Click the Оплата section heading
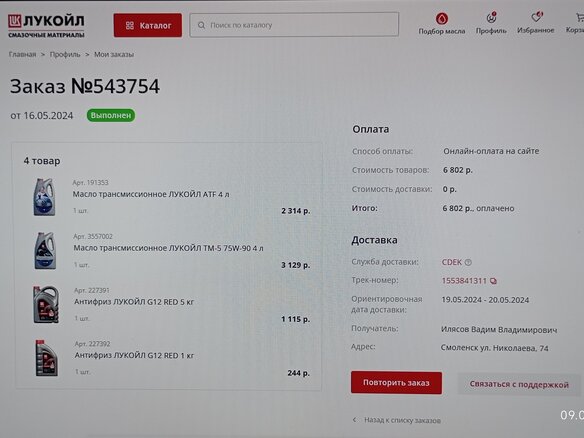This screenshot has width=584, height=438. (371, 129)
